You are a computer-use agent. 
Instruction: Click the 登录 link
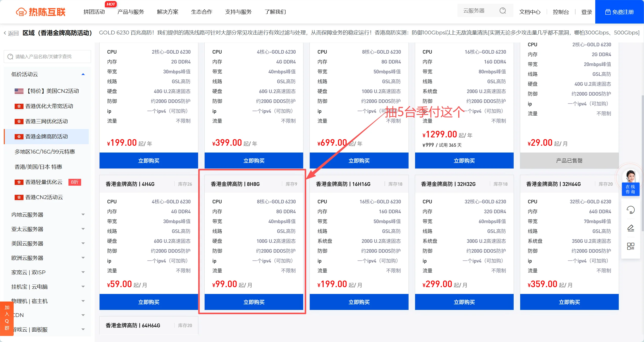[586, 12]
